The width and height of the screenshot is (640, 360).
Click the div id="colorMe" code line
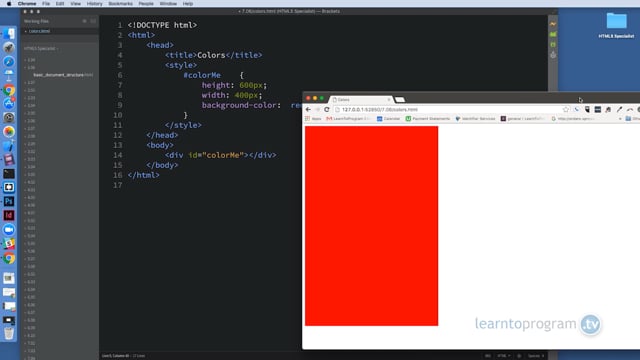pyautogui.click(x=220, y=155)
